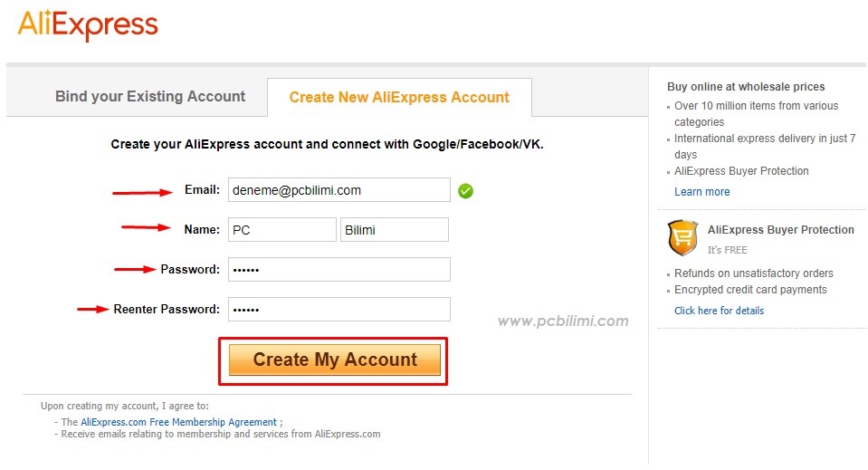This screenshot has width=868, height=470.
Task: Focus the Password input field
Action: tap(339, 270)
